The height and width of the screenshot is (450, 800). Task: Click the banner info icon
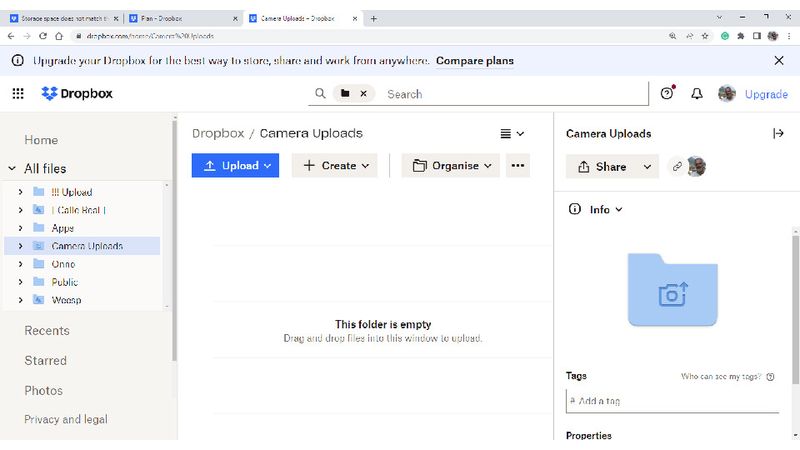coord(17,60)
